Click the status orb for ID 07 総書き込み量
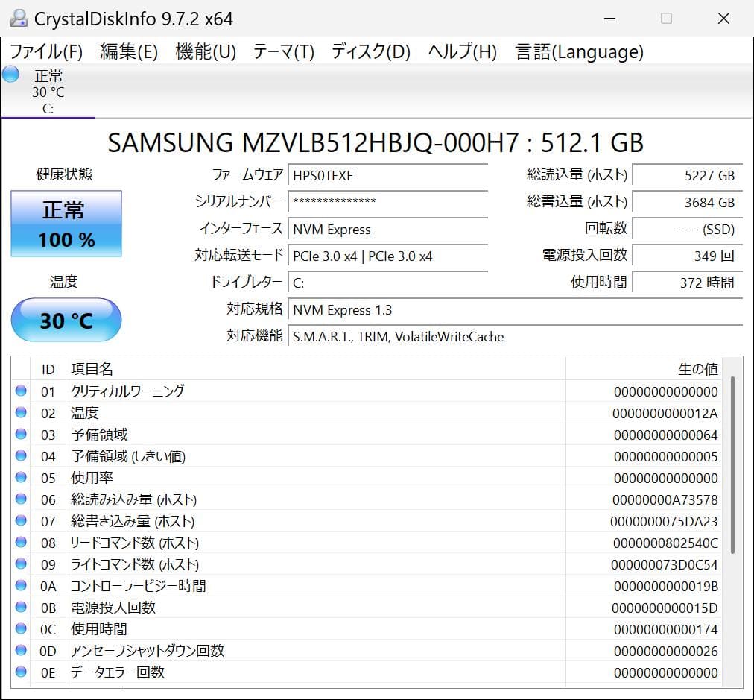 tap(21, 520)
